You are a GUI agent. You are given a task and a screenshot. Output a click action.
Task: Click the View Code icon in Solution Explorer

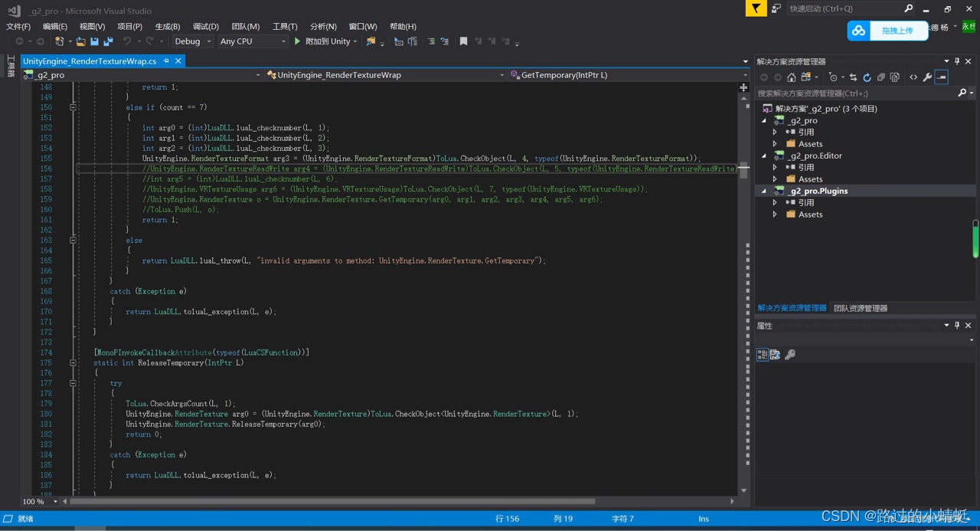coord(913,77)
